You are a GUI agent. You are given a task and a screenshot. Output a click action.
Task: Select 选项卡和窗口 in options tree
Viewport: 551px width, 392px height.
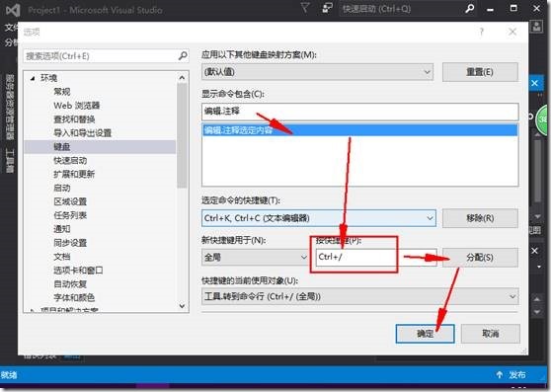78,271
